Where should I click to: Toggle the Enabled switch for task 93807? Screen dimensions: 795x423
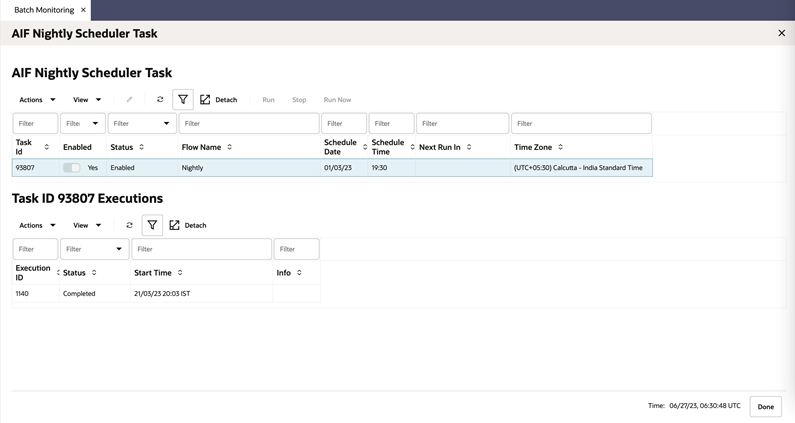tap(71, 167)
